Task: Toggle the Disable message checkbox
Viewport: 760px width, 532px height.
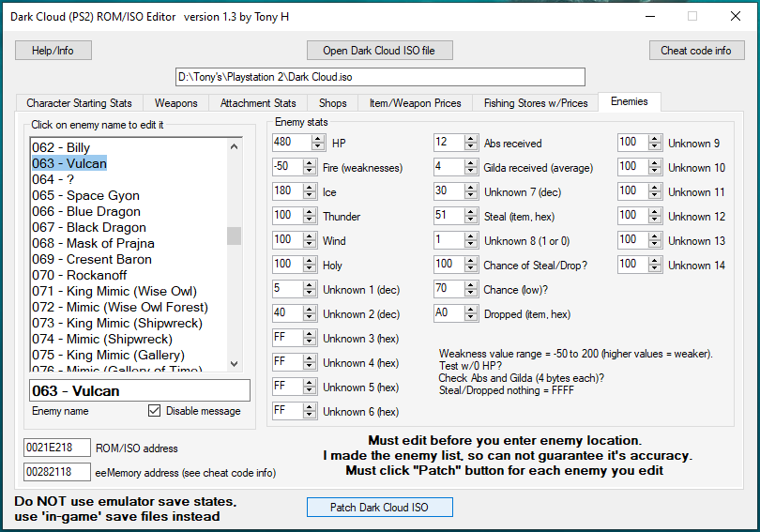Action: (x=155, y=411)
